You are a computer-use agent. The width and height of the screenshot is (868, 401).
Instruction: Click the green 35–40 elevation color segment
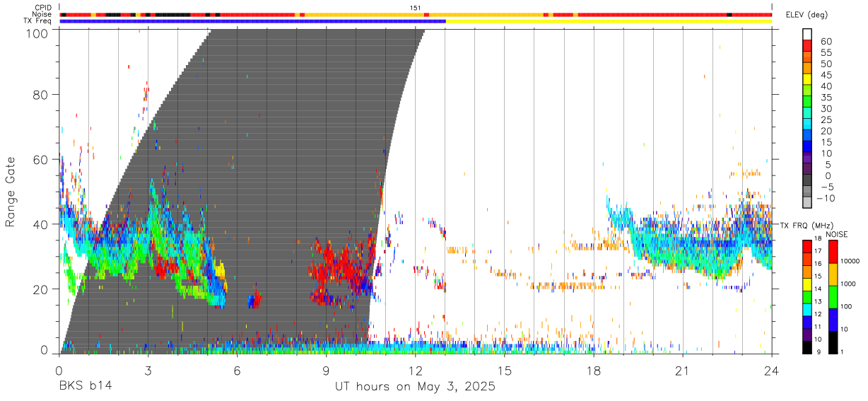point(807,91)
